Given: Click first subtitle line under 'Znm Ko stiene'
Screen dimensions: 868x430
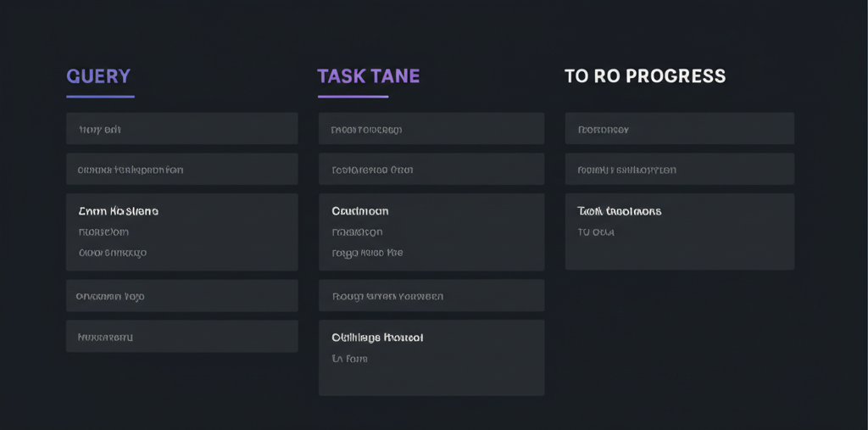Looking at the screenshot, I should 103,232.
